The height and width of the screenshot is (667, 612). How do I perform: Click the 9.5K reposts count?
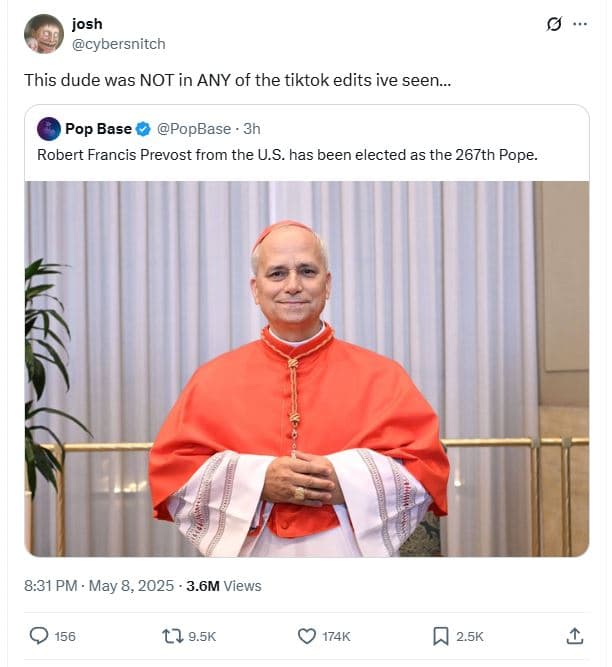[x=202, y=636]
